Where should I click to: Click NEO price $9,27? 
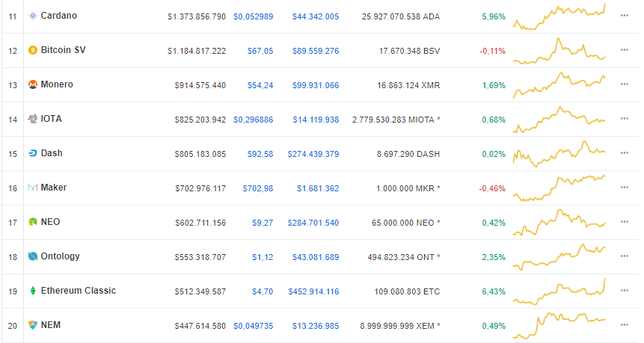263,223
